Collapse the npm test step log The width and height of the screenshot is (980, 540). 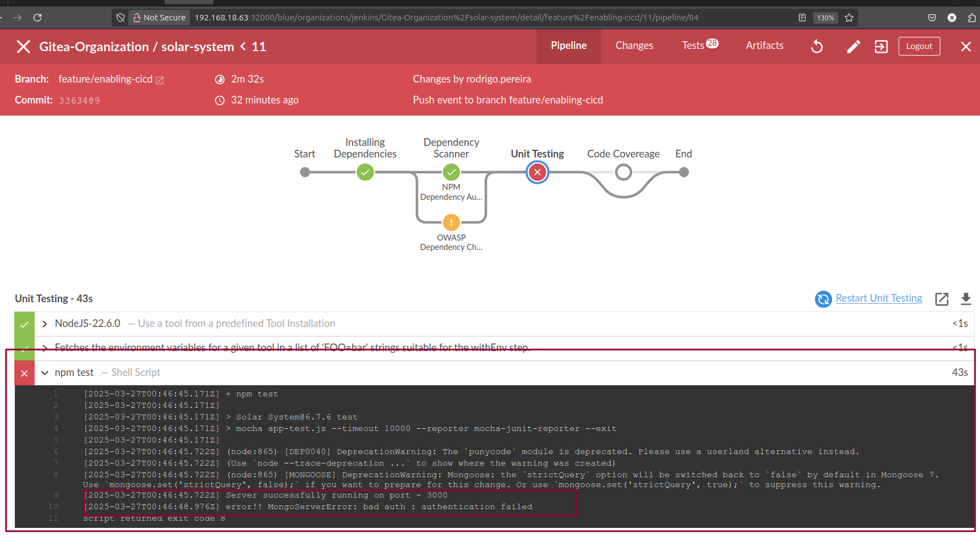click(x=45, y=373)
